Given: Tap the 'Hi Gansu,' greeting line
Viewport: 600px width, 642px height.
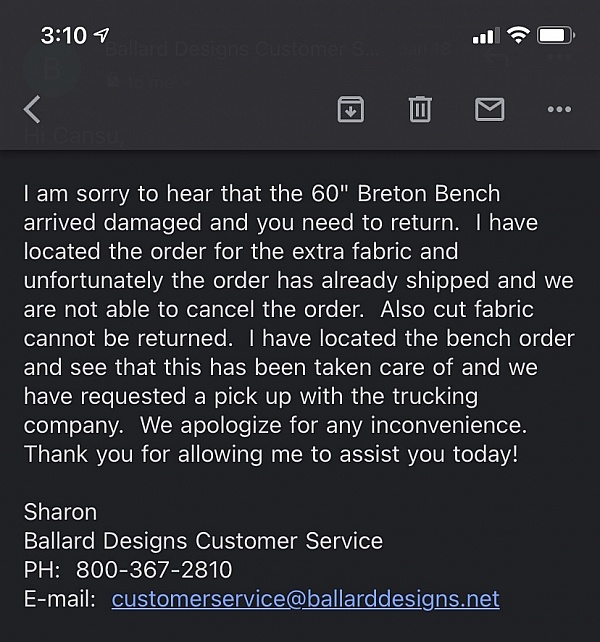Looking at the screenshot, I should tap(75, 137).
